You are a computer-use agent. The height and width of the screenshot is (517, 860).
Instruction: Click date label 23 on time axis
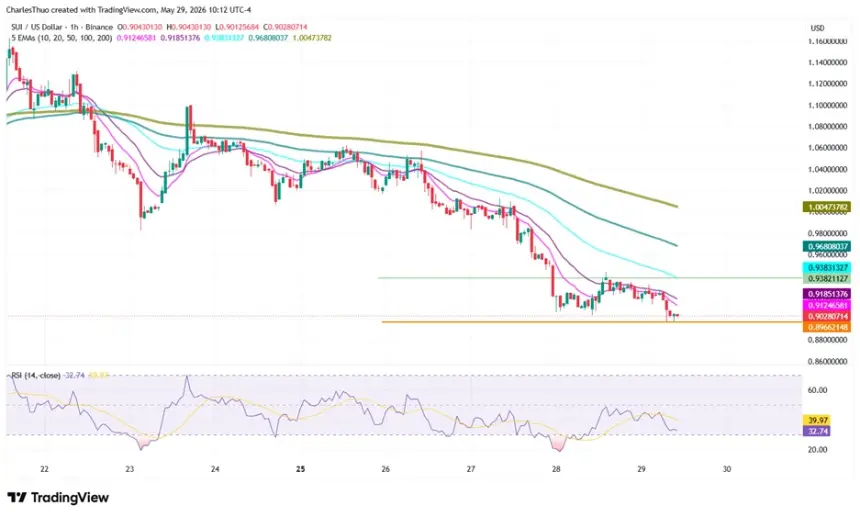coord(130,469)
